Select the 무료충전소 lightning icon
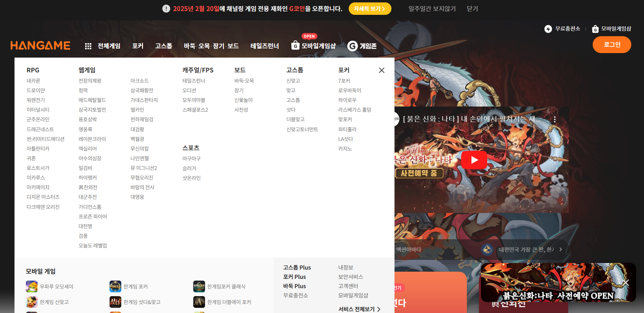This screenshot has width=644, height=313. (548, 29)
